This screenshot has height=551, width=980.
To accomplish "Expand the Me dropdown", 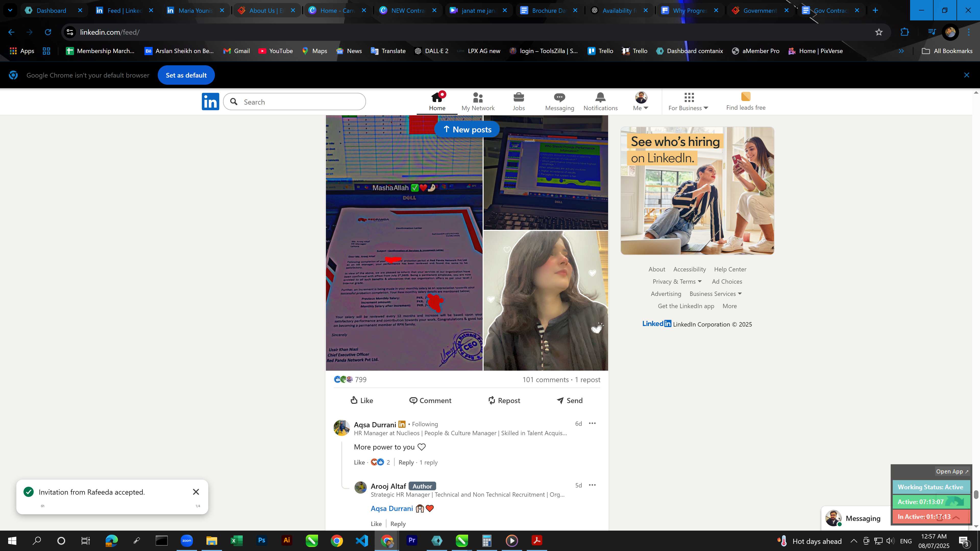I will (x=641, y=102).
